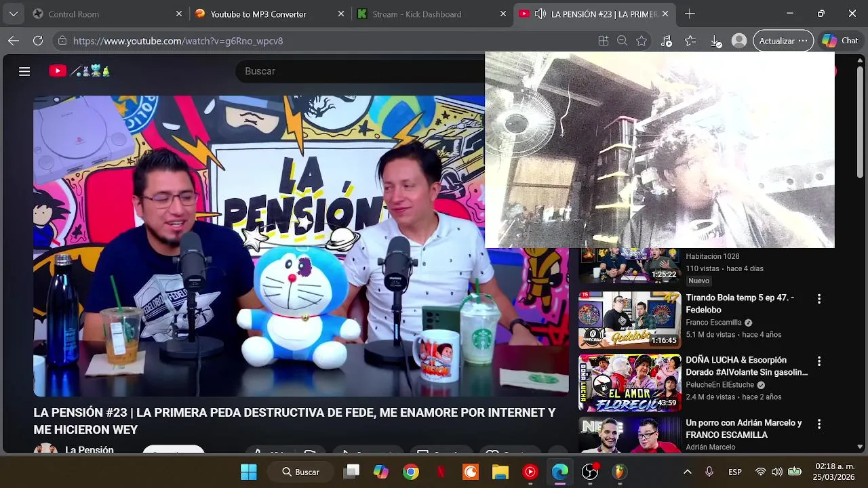Show hidden system tray icons

(x=687, y=472)
